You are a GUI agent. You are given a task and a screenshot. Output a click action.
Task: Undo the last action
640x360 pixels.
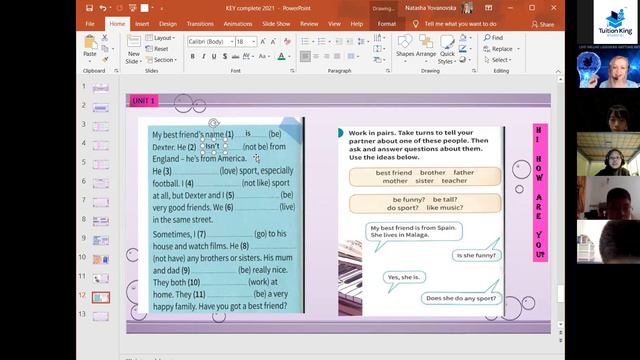[x=102, y=8]
